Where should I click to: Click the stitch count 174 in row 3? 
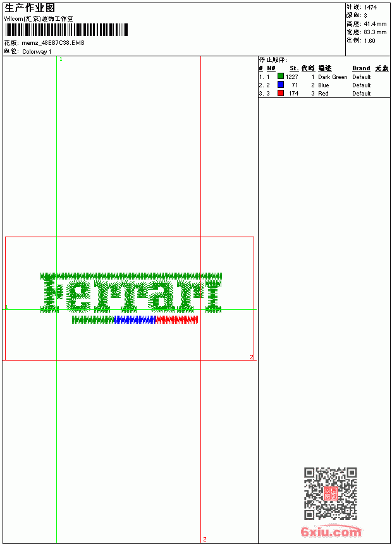click(x=293, y=94)
